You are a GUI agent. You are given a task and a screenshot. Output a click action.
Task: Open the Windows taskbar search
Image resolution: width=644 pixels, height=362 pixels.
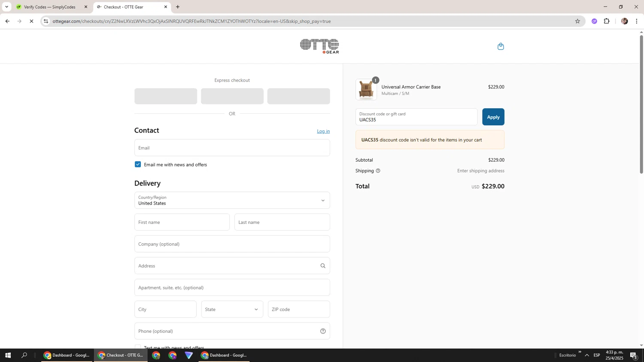click(24, 355)
